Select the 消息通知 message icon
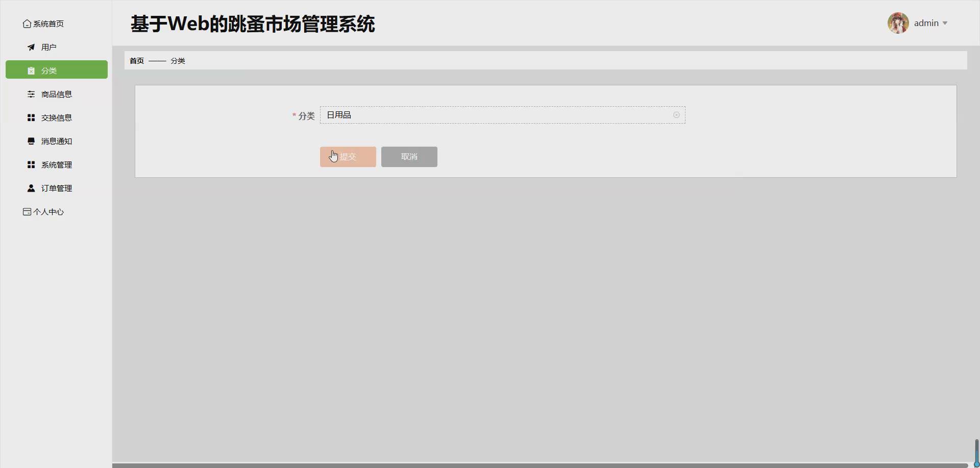 click(31, 141)
